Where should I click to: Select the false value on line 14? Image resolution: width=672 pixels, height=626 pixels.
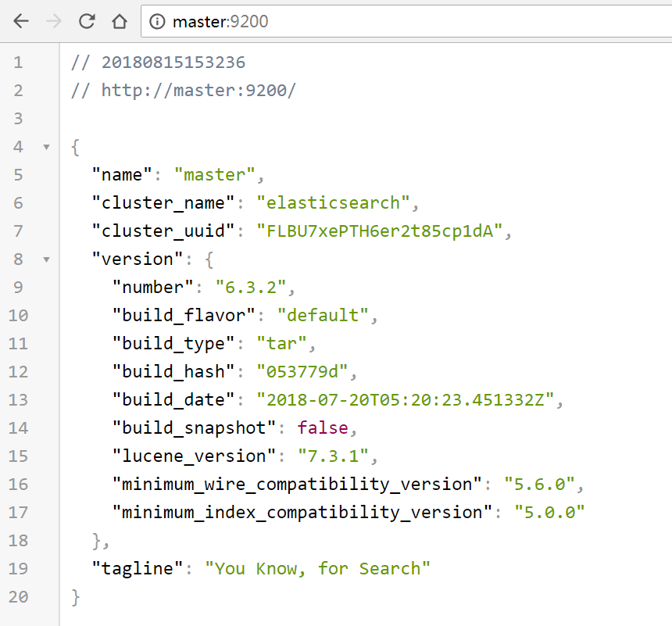[323, 428]
